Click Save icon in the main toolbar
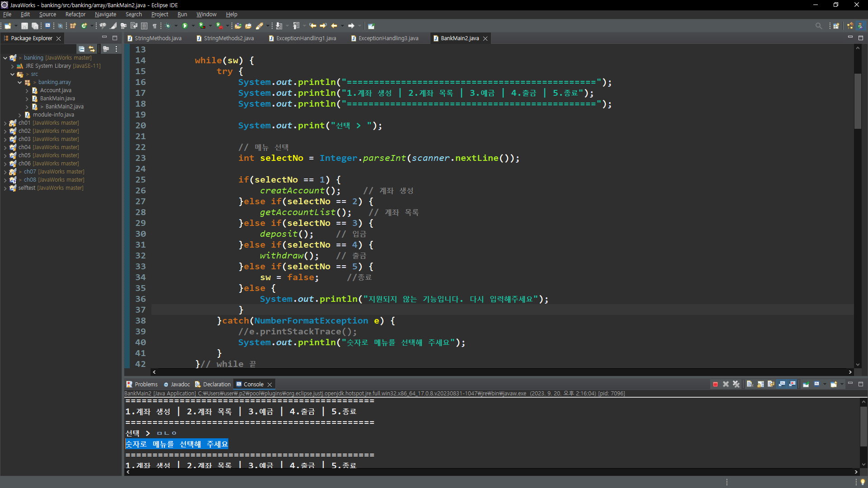The image size is (868, 488). (25, 26)
